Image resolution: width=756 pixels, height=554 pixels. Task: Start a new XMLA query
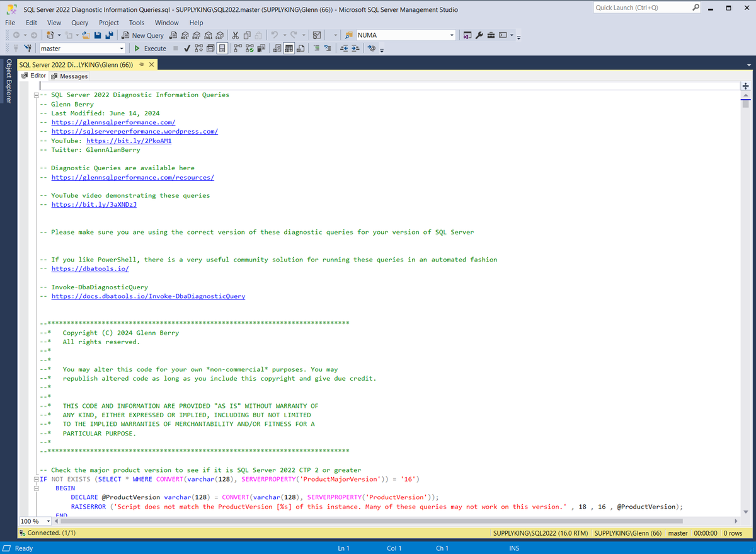pyautogui.click(x=208, y=35)
